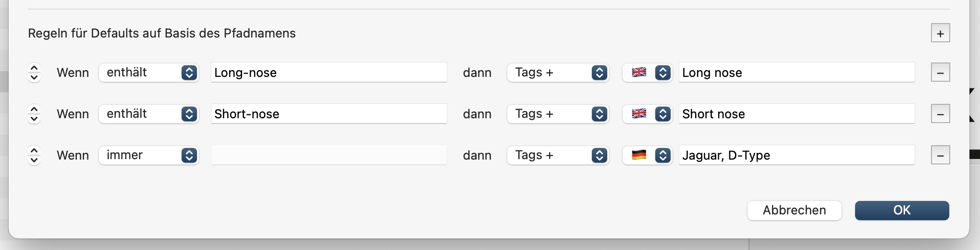Open the 'immer' condition dropdown
Viewport: 980px width, 250px height.
pyautogui.click(x=149, y=155)
